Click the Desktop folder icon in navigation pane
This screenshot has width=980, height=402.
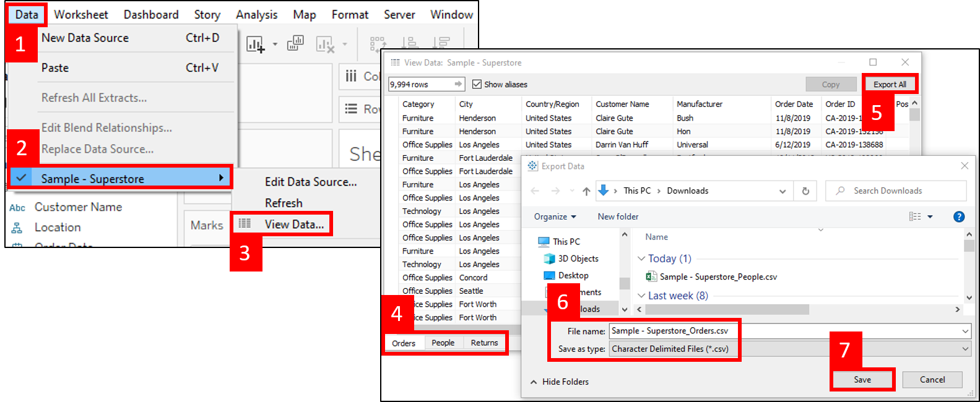(x=549, y=275)
